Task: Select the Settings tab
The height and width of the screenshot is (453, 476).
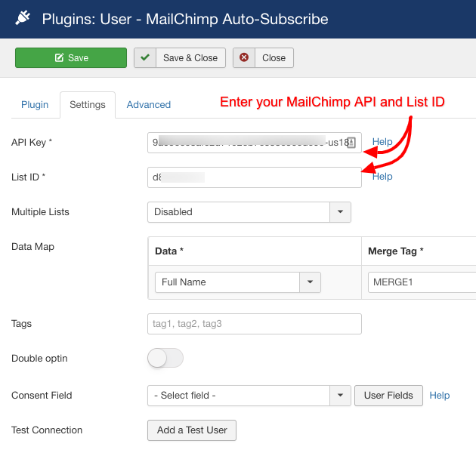Action: click(x=88, y=105)
